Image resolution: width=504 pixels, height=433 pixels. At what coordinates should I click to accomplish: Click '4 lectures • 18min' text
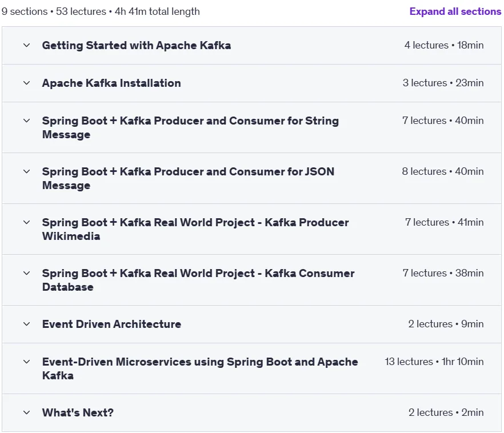[444, 45]
